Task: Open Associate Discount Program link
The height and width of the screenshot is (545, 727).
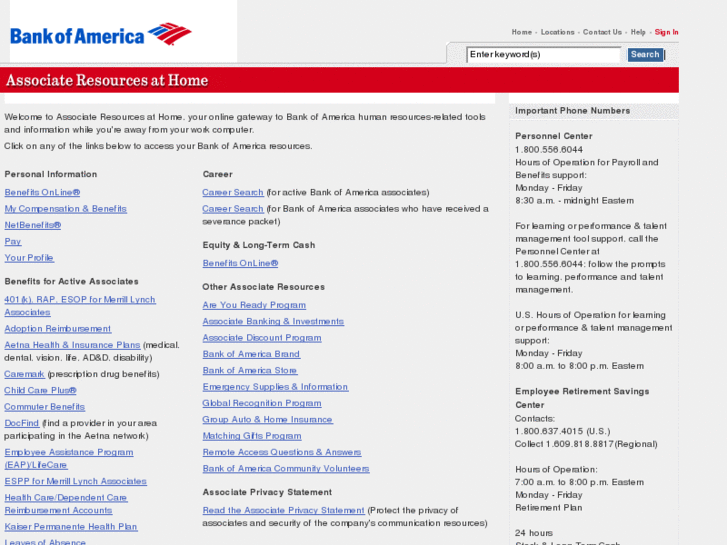Action: click(x=261, y=337)
